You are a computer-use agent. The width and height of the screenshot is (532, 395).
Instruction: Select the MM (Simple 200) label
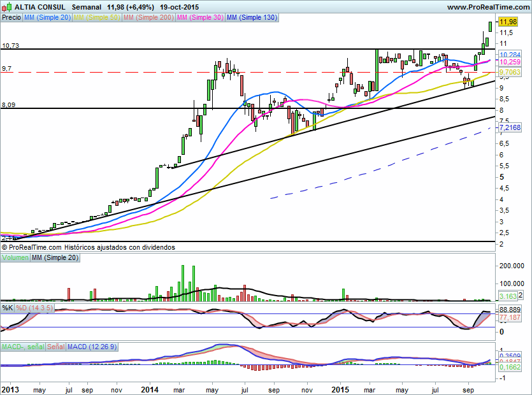pos(148,17)
